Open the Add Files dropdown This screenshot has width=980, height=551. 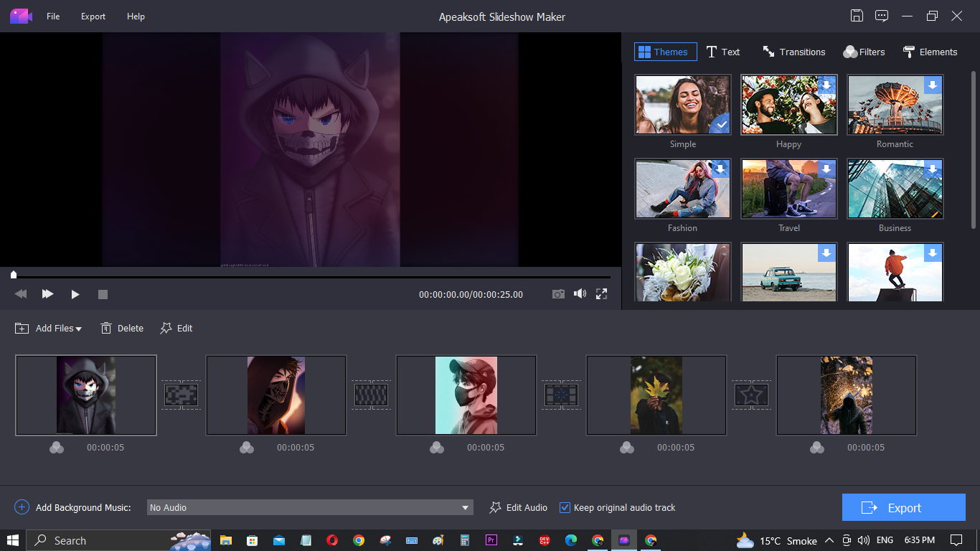pos(48,328)
